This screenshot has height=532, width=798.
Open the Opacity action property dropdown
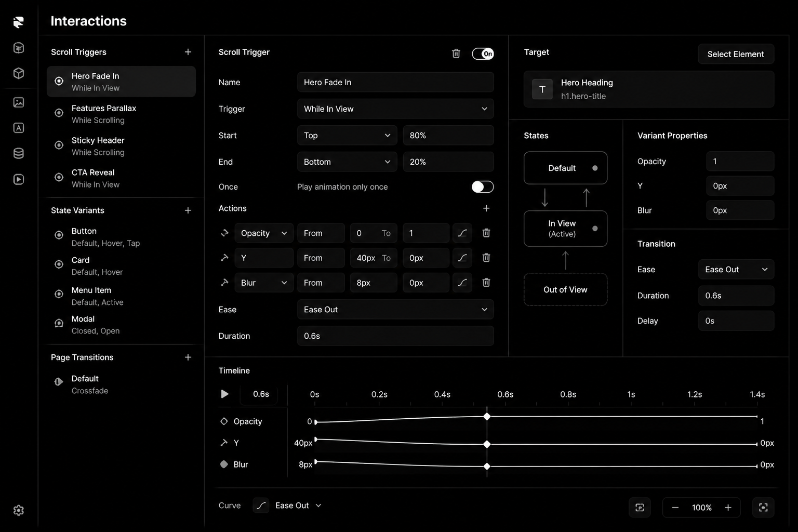click(264, 233)
